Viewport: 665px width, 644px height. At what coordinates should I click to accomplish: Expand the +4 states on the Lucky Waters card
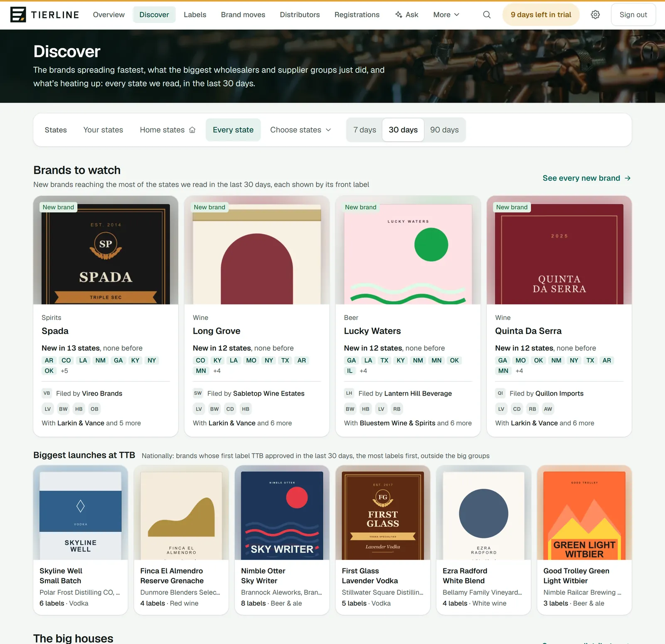coord(363,371)
